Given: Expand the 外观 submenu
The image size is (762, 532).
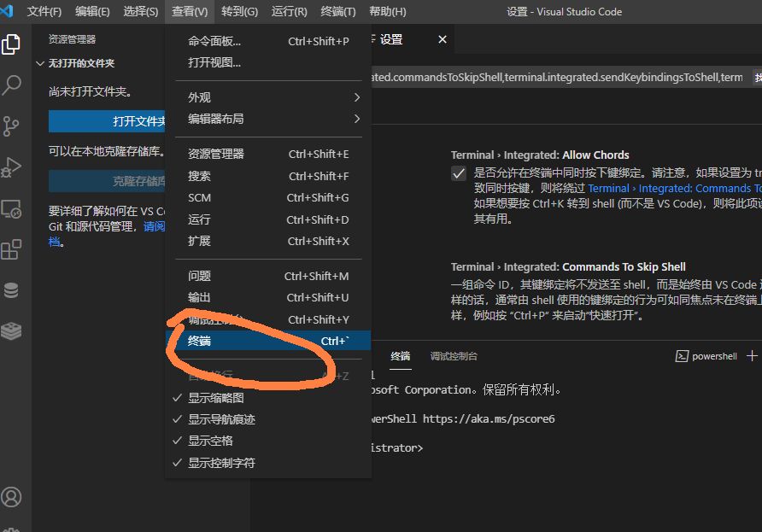Looking at the screenshot, I should (268, 97).
